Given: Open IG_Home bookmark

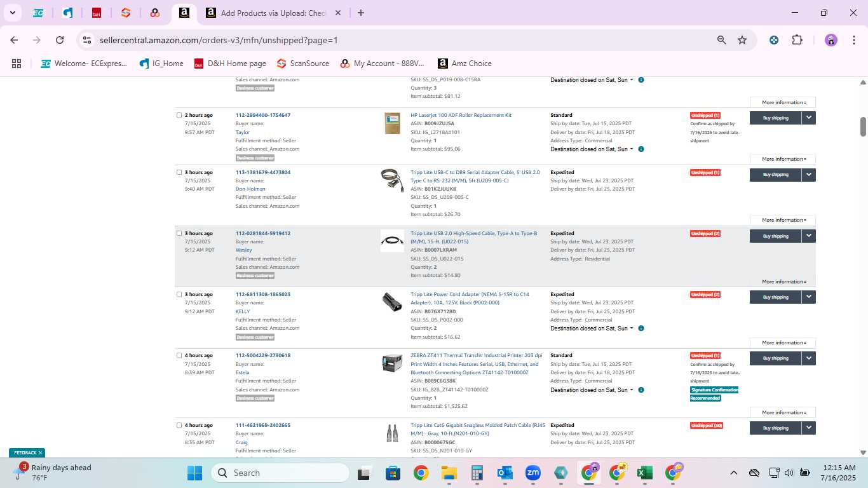Looking at the screenshot, I should 161,64.
